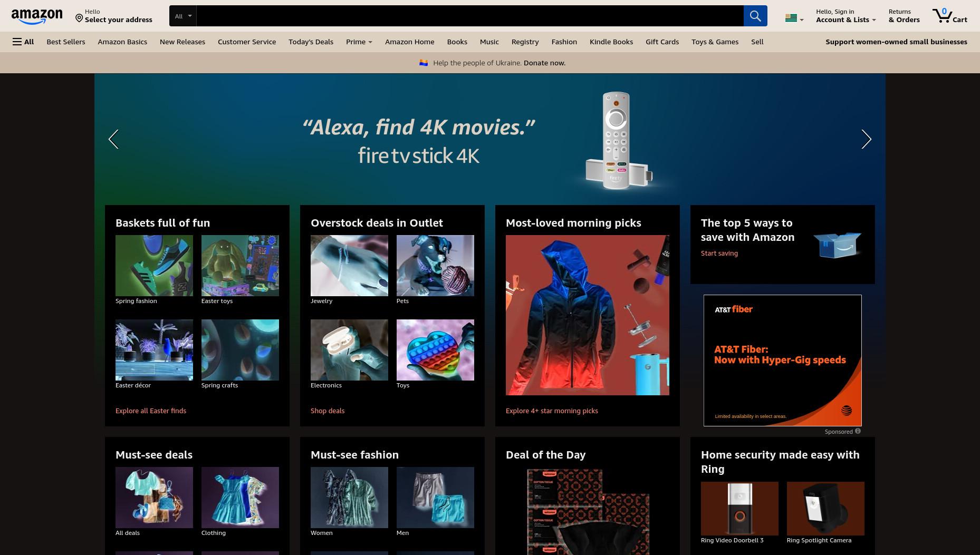Click Explore all Easter finds link
Screen dimensions: 980x555
151,411
